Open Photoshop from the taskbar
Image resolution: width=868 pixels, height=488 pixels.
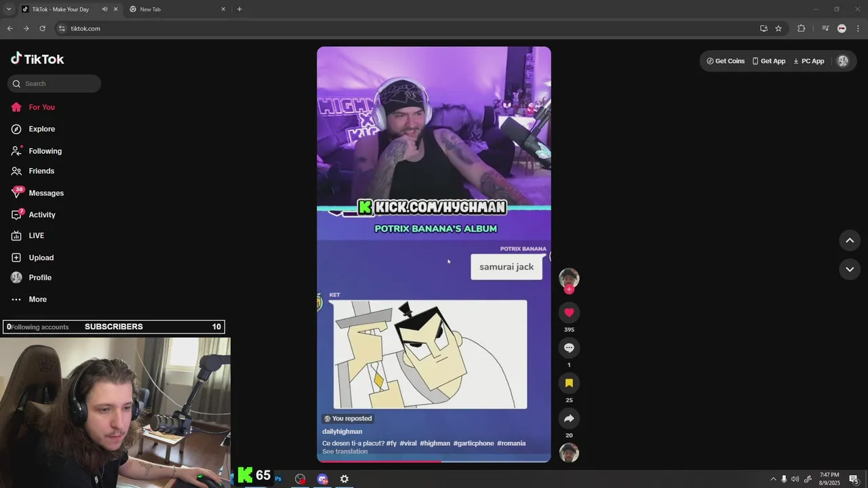(x=278, y=479)
